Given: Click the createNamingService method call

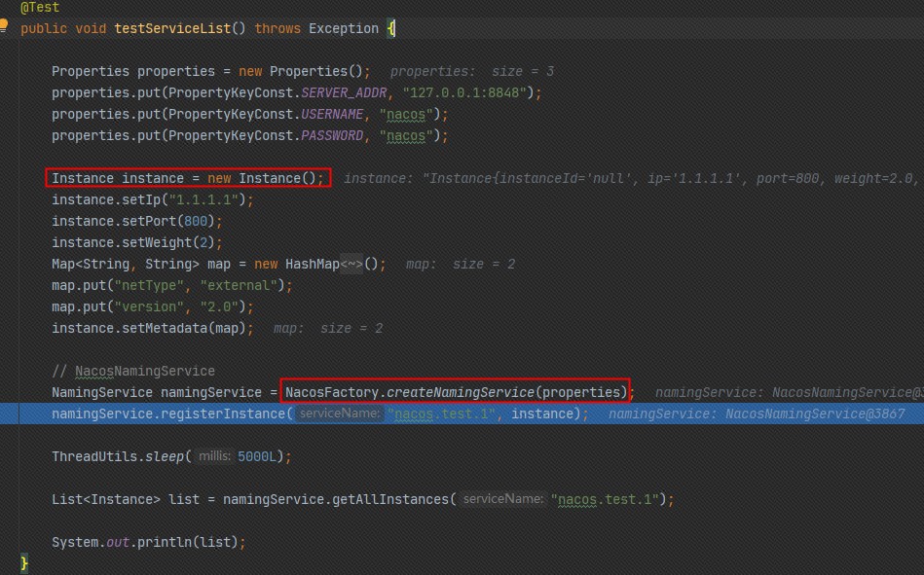Looking at the screenshot, I should tap(461, 392).
